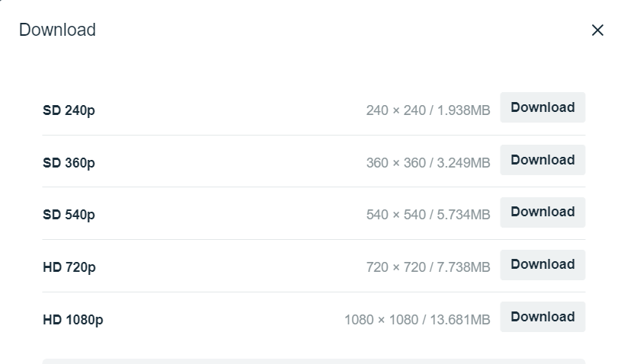Download the SD 240p version
This screenshot has height=364, width=624.
(542, 107)
